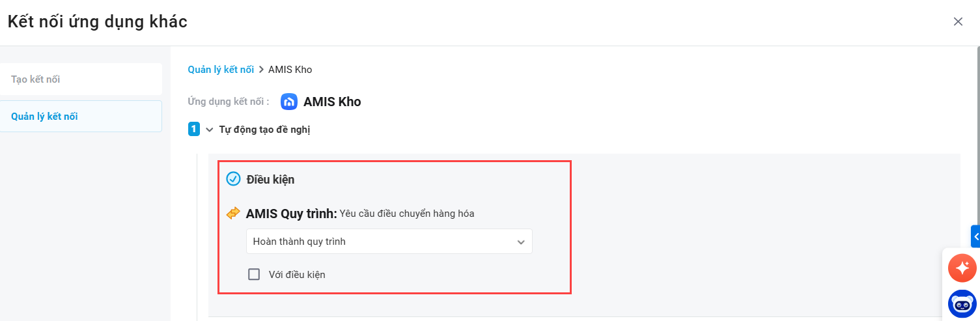
Task: Enable the Với điều kiện checkbox
Action: point(254,274)
